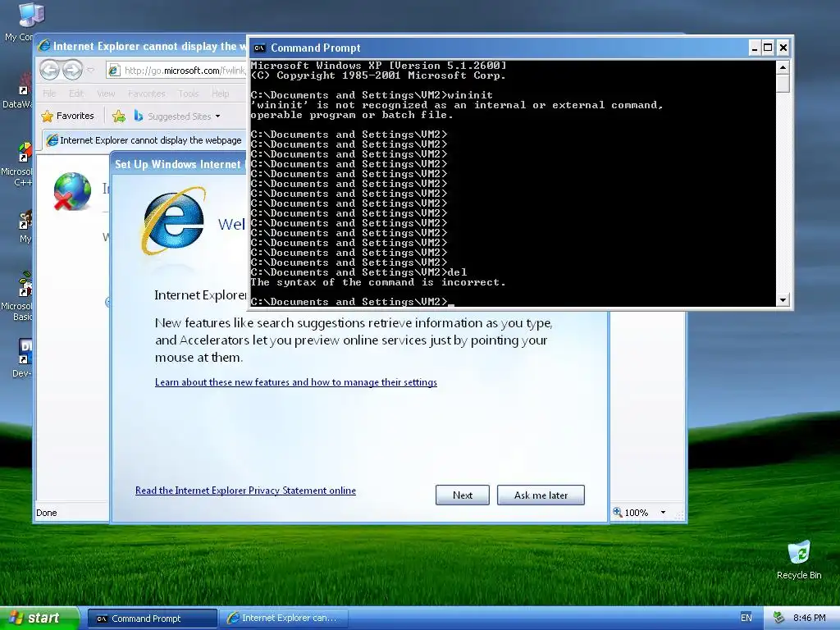Click 'The syntax of the command is incorrect.' line
The image size is (840, 630).
pyautogui.click(x=377, y=282)
